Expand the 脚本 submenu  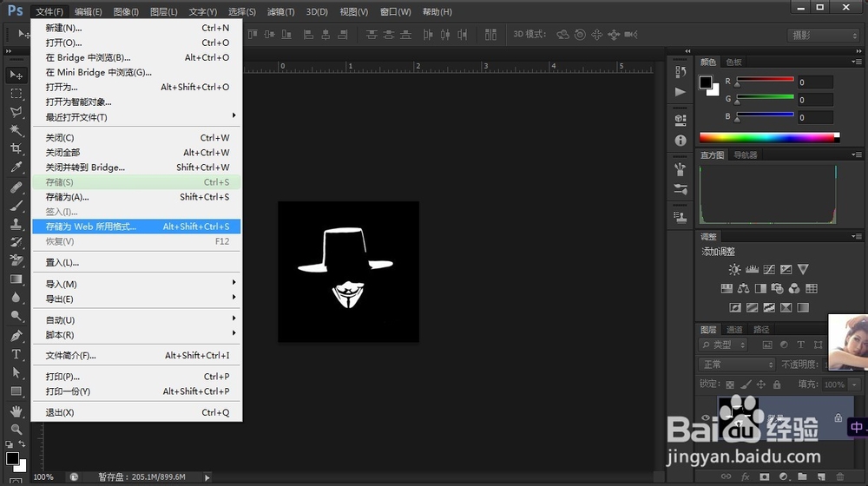pyautogui.click(x=136, y=335)
